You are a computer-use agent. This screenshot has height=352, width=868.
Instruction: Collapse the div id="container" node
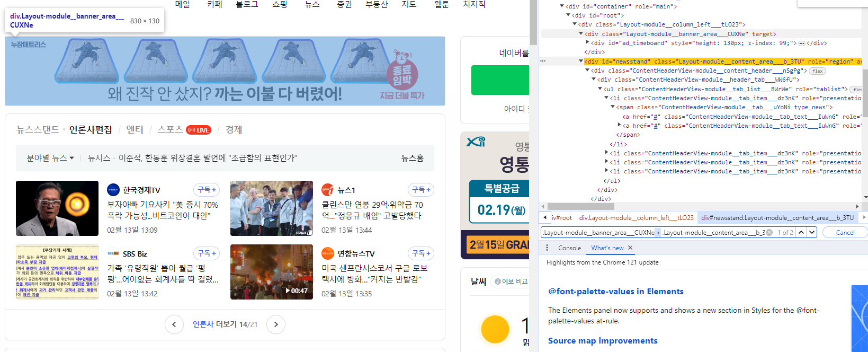[562, 6]
